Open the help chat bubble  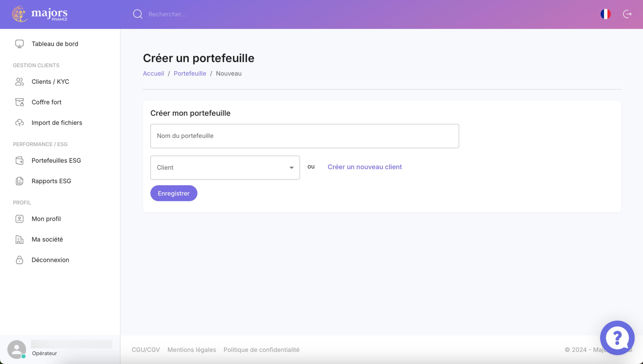[x=617, y=337]
